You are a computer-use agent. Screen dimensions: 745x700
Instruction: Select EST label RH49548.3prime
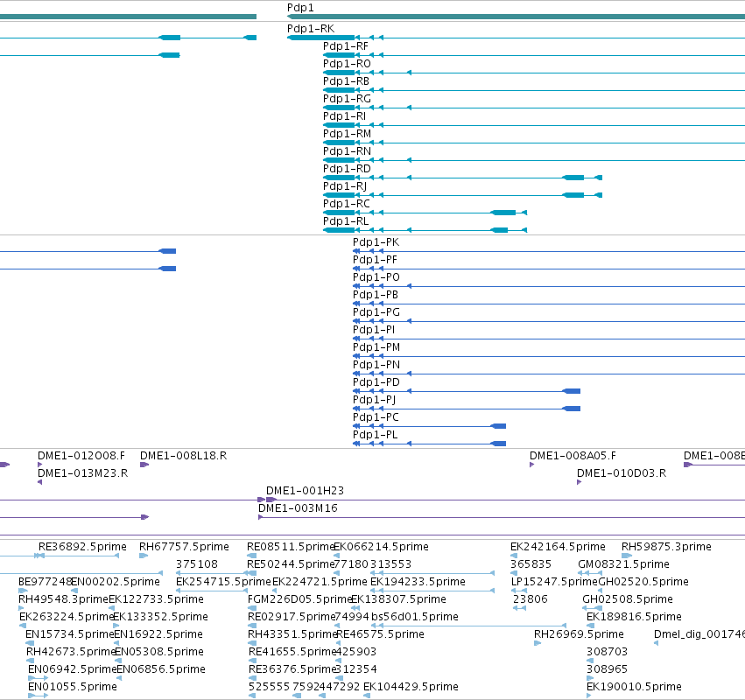pyautogui.click(x=63, y=599)
